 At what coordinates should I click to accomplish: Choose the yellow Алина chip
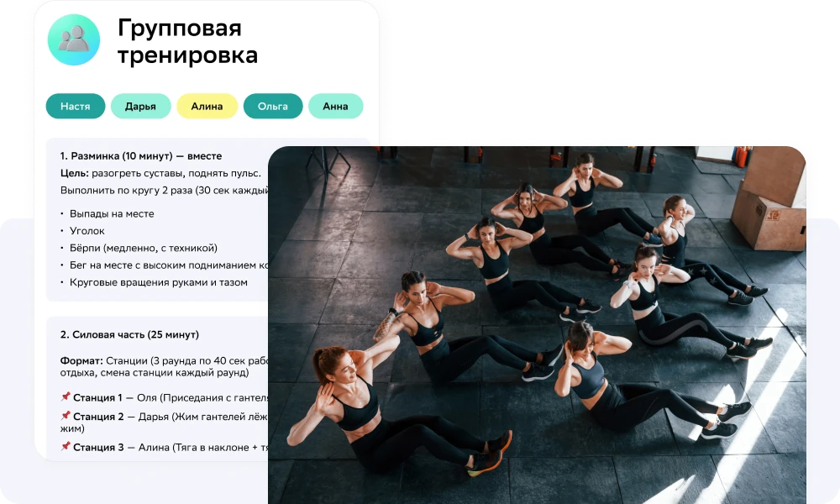point(207,106)
